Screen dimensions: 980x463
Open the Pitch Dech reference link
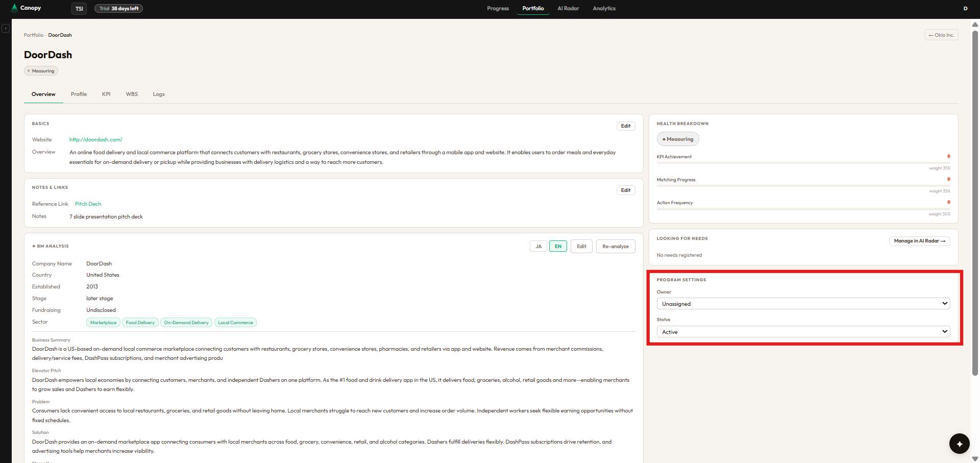(x=88, y=204)
